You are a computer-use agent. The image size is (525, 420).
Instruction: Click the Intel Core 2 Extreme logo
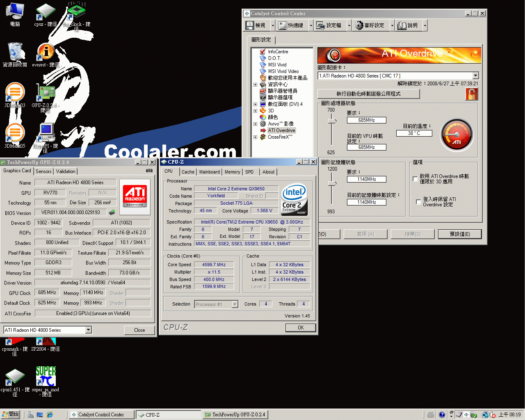pos(294,200)
